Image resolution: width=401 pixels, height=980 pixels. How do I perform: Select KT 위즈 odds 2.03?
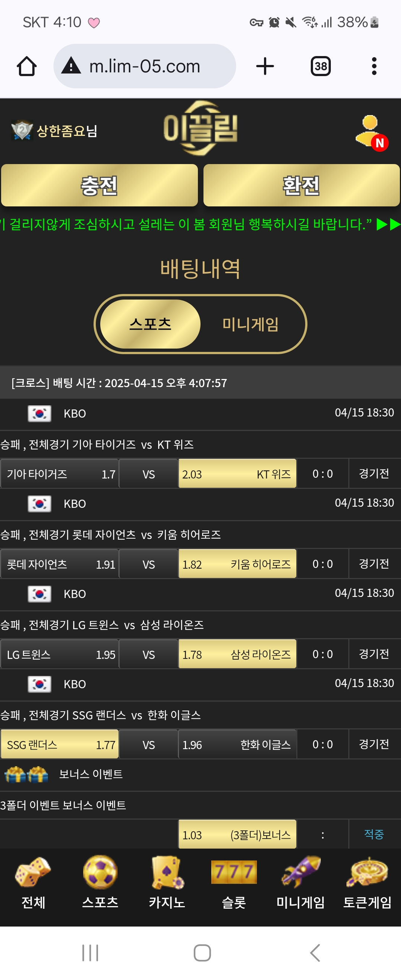237,474
